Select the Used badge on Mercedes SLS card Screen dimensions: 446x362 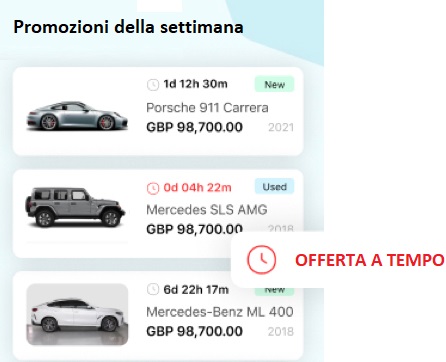[275, 187]
